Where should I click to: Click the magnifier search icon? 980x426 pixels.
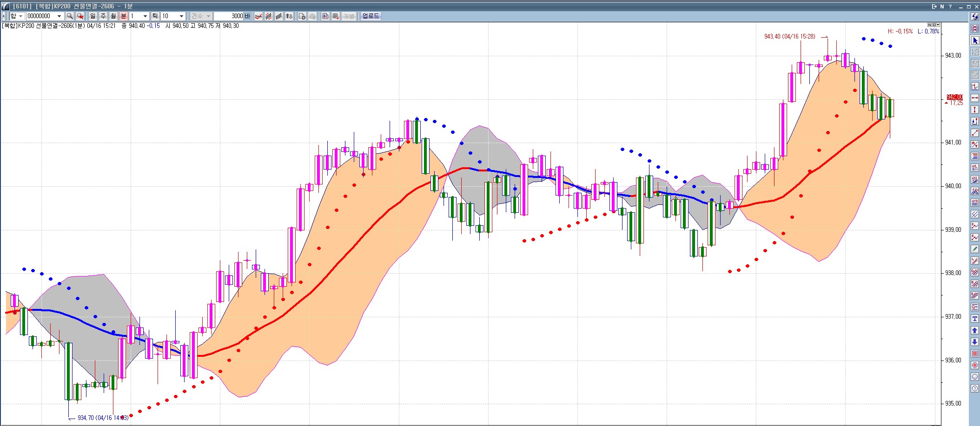[x=70, y=16]
